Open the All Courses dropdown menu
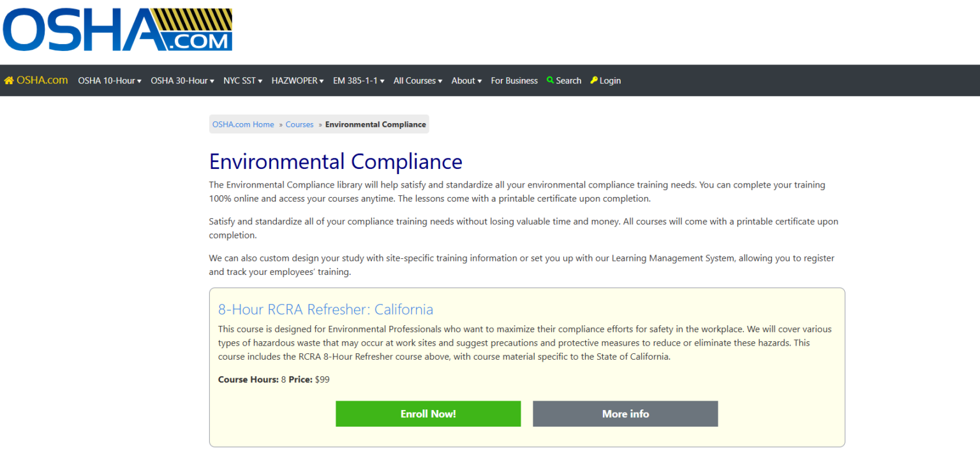The width and height of the screenshot is (980, 449). tap(417, 80)
